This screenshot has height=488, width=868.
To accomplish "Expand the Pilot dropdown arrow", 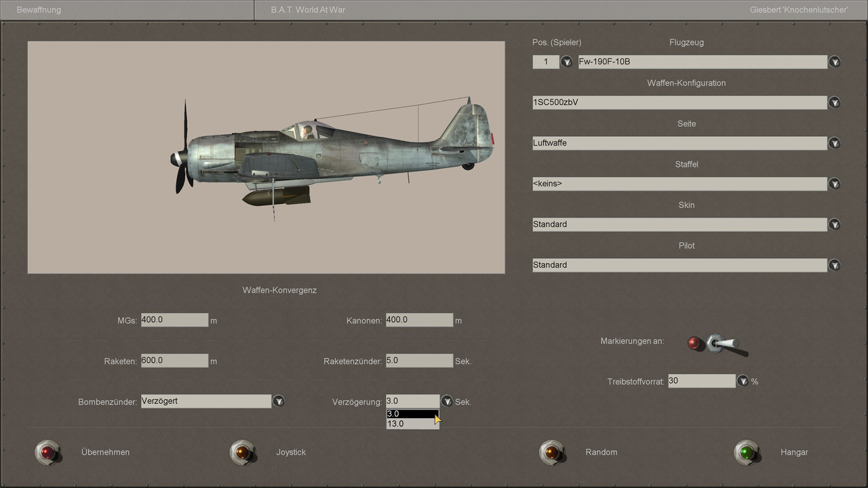I will pyautogui.click(x=835, y=265).
